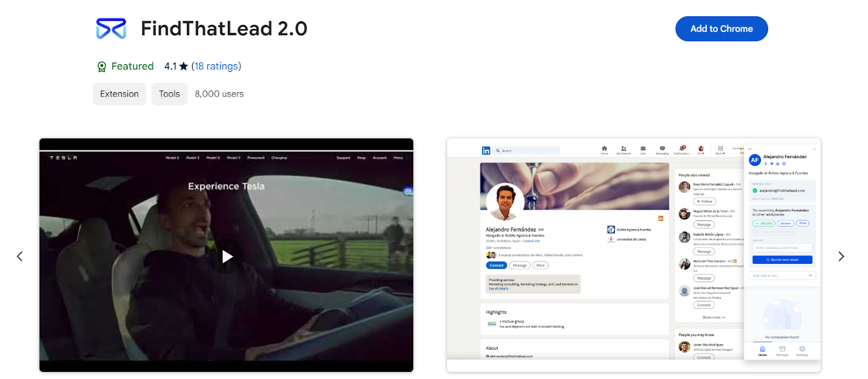Open the LinkedIn profile screenshot thumbnail
This screenshot has width=868, height=379.
pos(634,255)
